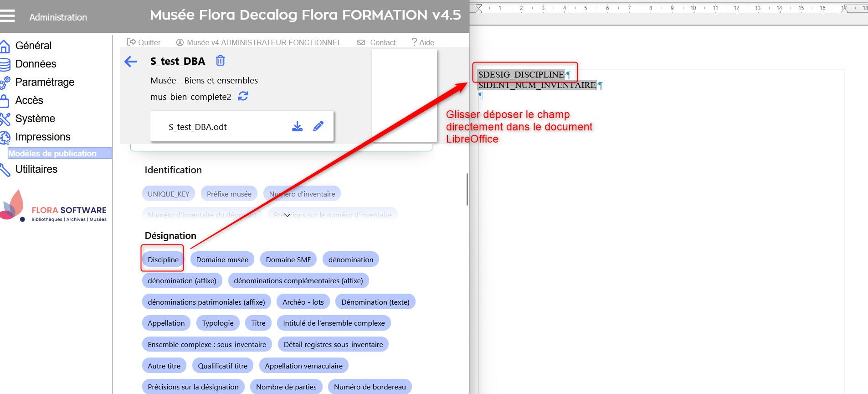
Task: Select Modèles de publication submenu item
Action: [x=53, y=154]
